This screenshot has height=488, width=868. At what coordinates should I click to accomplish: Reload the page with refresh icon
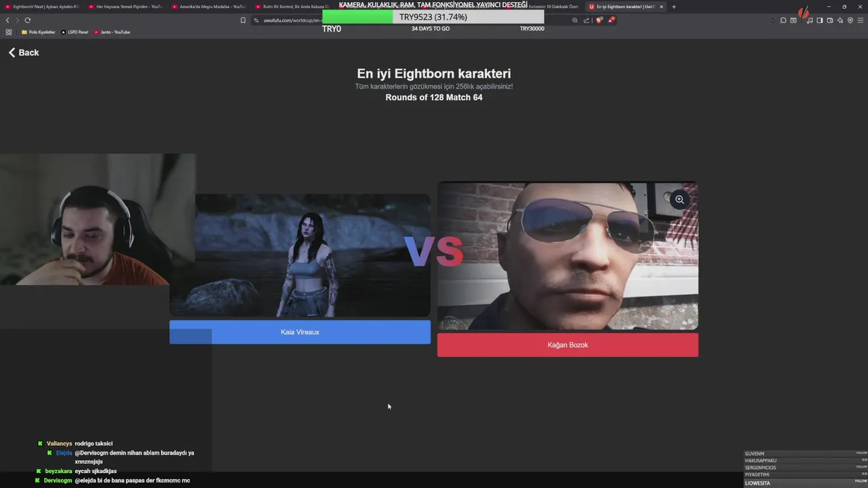coord(28,20)
